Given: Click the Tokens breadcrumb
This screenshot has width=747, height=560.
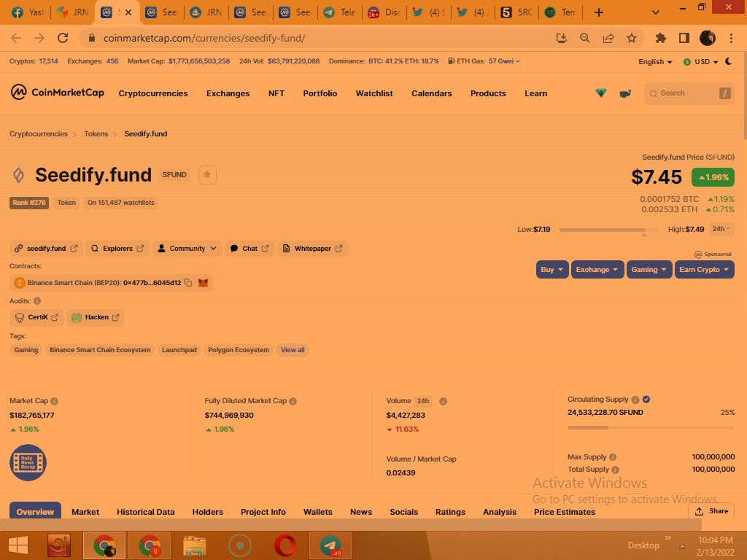Looking at the screenshot, I should [x=96, y=134].
